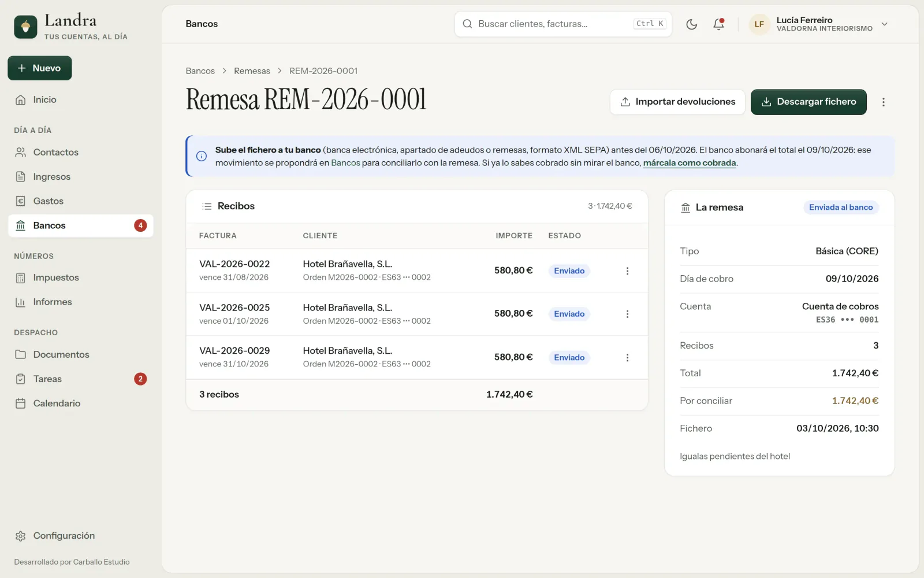Go to Inicio in the sidebar
Screen dimensions: 924x578
coord(81,100)
